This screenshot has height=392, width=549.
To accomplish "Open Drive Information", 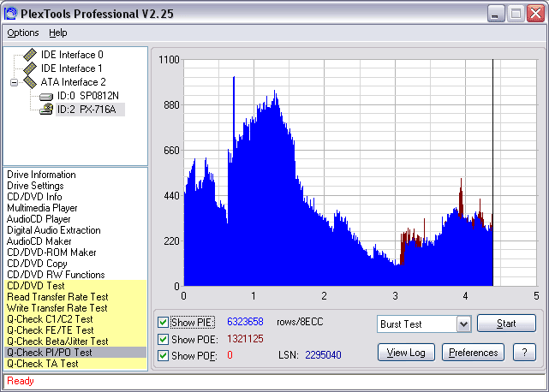I will point(41,175).
